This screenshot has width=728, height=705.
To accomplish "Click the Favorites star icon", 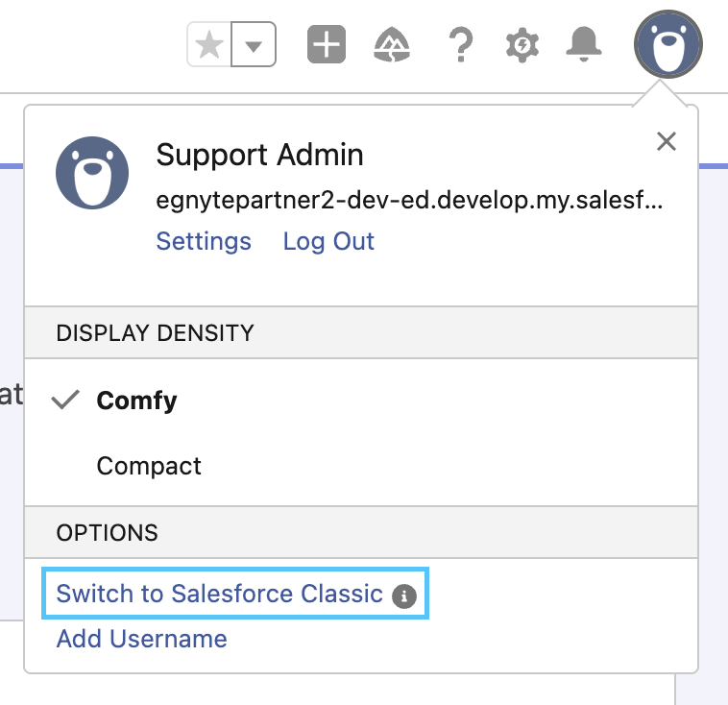I will tap(209, 44).
